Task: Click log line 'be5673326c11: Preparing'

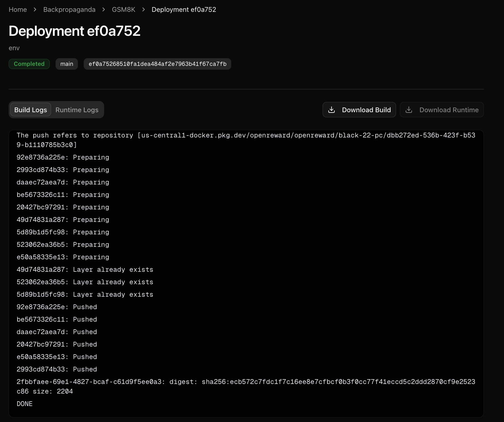Action: pyautogui.click(x=63, y=195)
